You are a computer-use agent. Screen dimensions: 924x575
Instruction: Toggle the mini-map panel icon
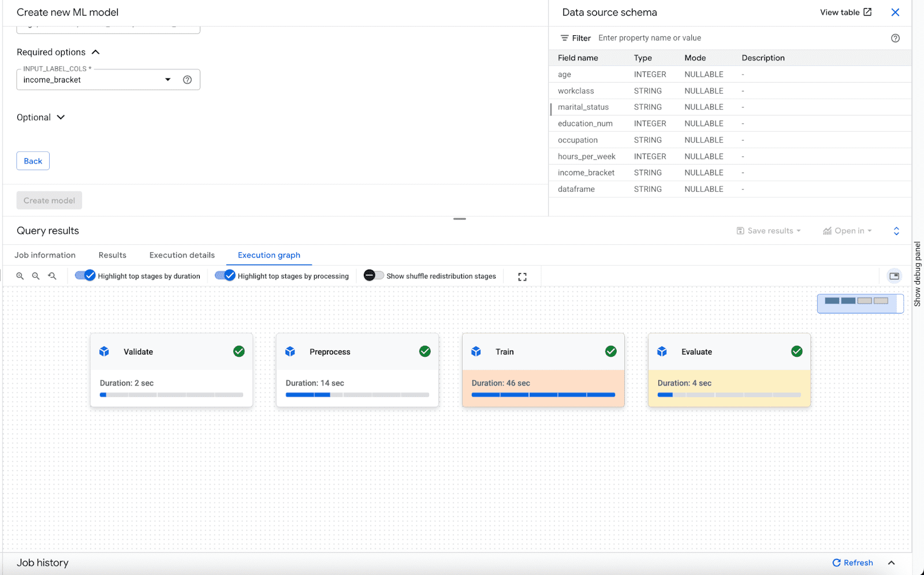click(x=894, y=276)
